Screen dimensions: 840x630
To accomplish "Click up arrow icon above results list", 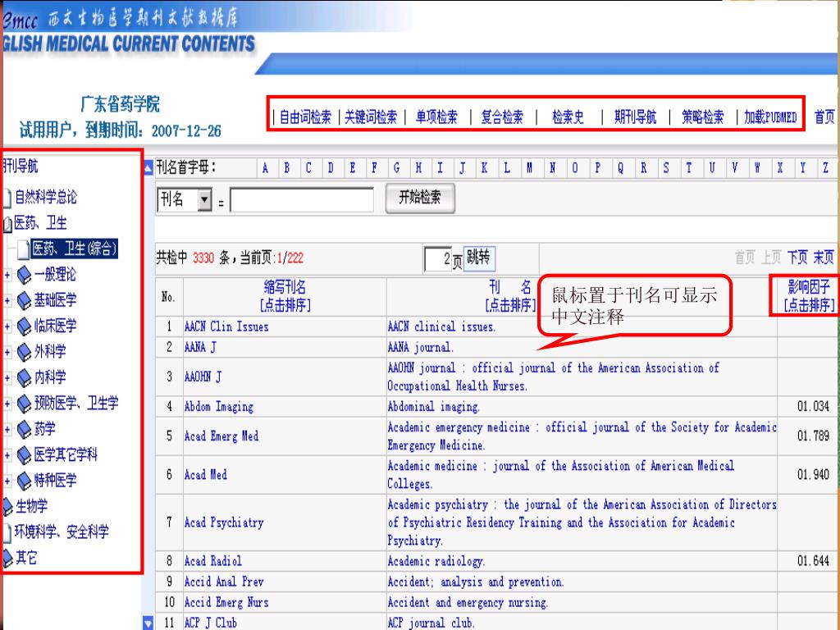I will point(148,168).
